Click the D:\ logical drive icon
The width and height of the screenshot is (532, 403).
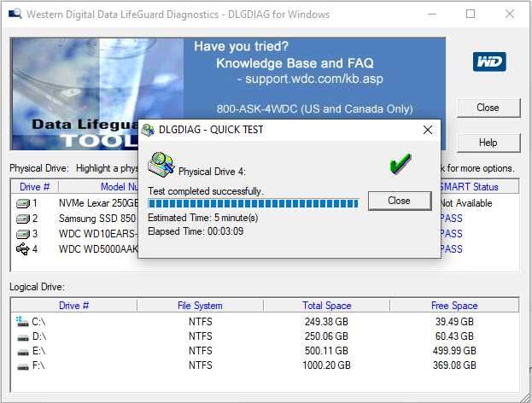coord(23,337)
